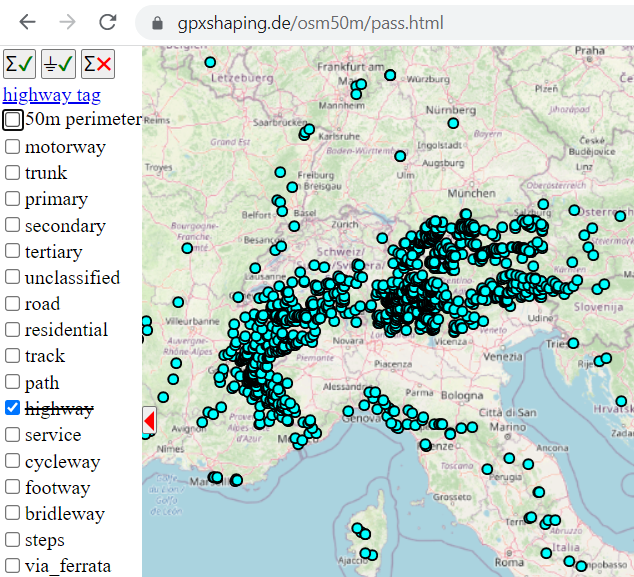Check the steps checkbox
Screen dimensions: 634x577
[13, 539]
